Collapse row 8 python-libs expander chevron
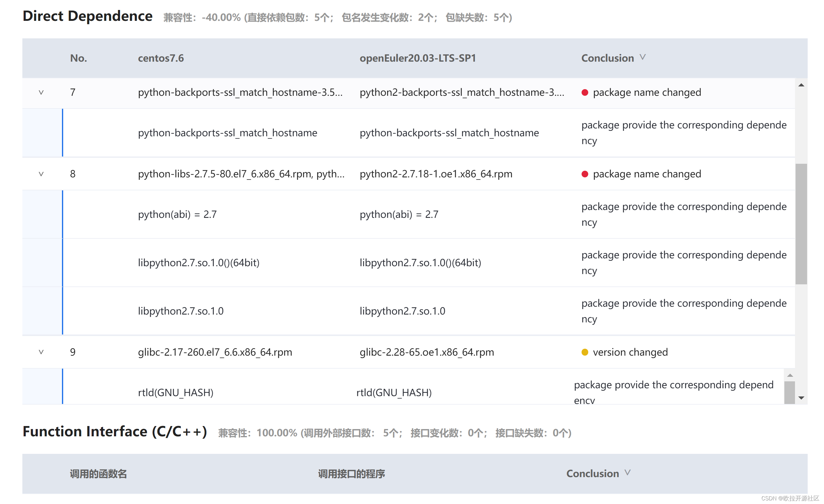Image resolution: width=824 pixels, height=504 pixels. [41, 174]
